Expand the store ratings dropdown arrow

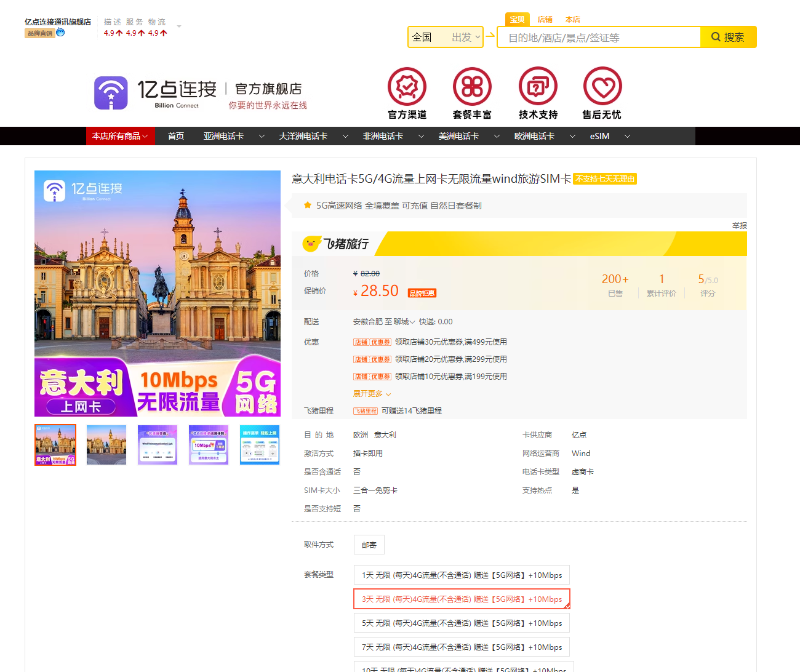(179, 26)
